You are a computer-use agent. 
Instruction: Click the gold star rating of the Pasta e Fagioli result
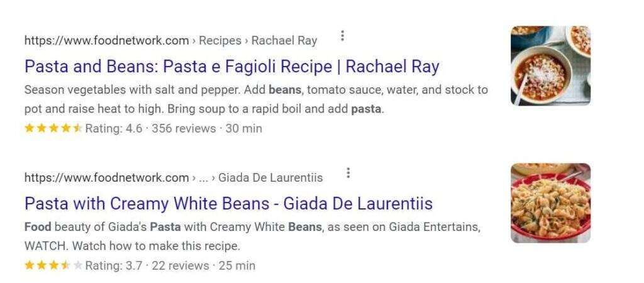coord(53,128)
